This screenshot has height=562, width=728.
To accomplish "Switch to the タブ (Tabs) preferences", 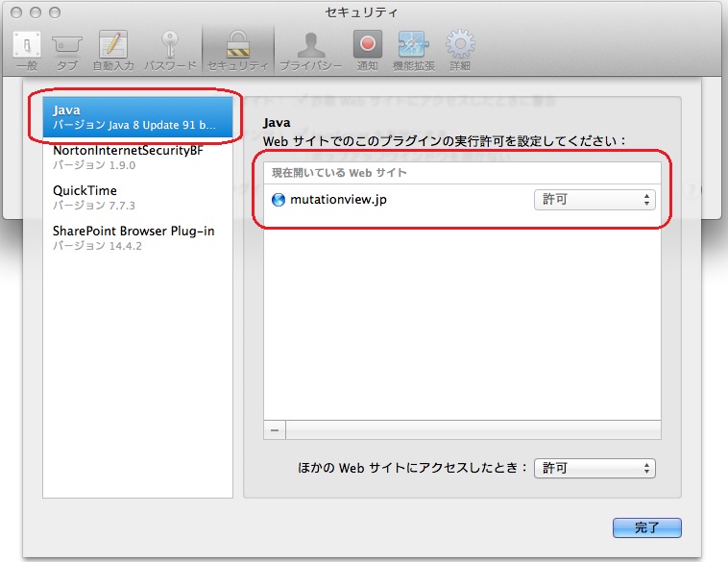I will pyautogui.click(x=67, y=49).
